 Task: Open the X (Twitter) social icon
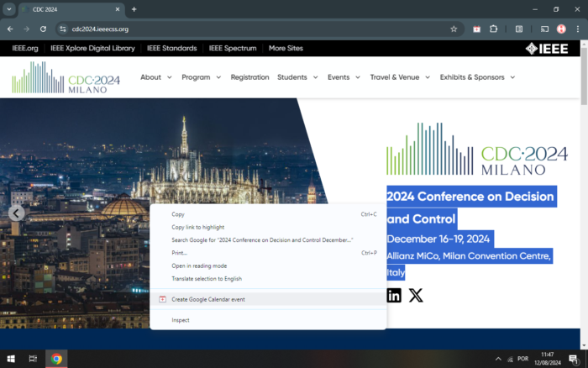tap(416, 295)
